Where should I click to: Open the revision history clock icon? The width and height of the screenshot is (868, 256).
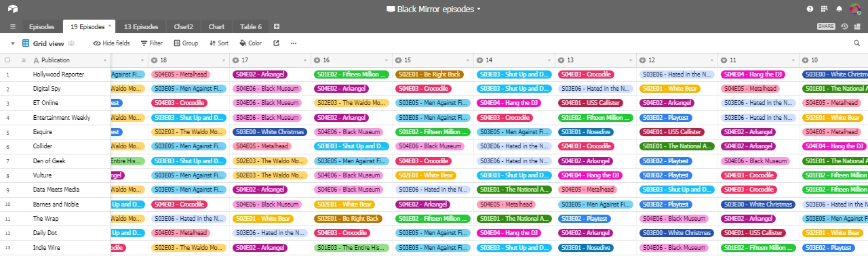(844, 26)
